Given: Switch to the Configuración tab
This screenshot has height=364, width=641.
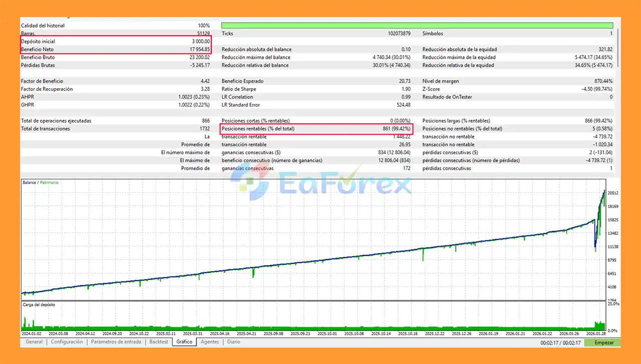Looking at the screenshot, I should [x=67, y=342].
